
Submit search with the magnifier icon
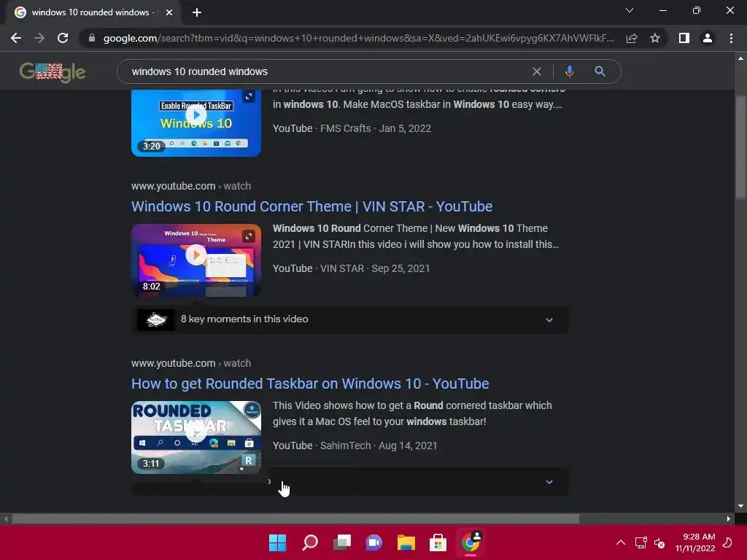[x=600, y=71]
